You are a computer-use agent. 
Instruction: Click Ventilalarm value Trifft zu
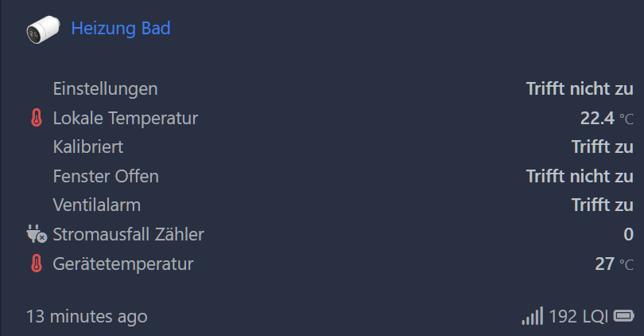click(x=602, y=205)
